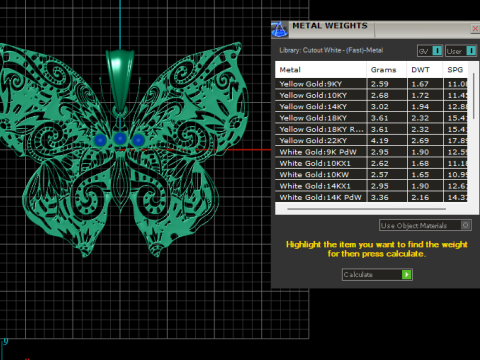The image size is (480, 360).
Task: Click the Library: Cutout White label
Action: coord(331,50)
